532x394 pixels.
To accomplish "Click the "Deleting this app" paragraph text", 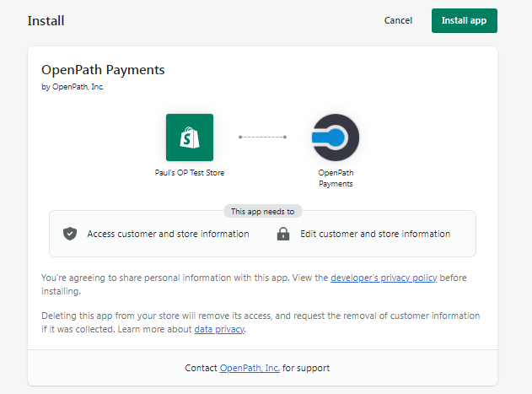I will [261, 322].
